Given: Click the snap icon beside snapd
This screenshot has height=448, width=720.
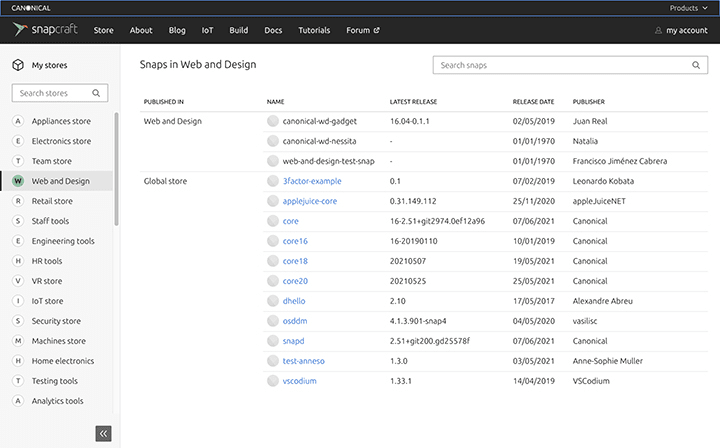Looking at the screenshot, I should point(273,341).
